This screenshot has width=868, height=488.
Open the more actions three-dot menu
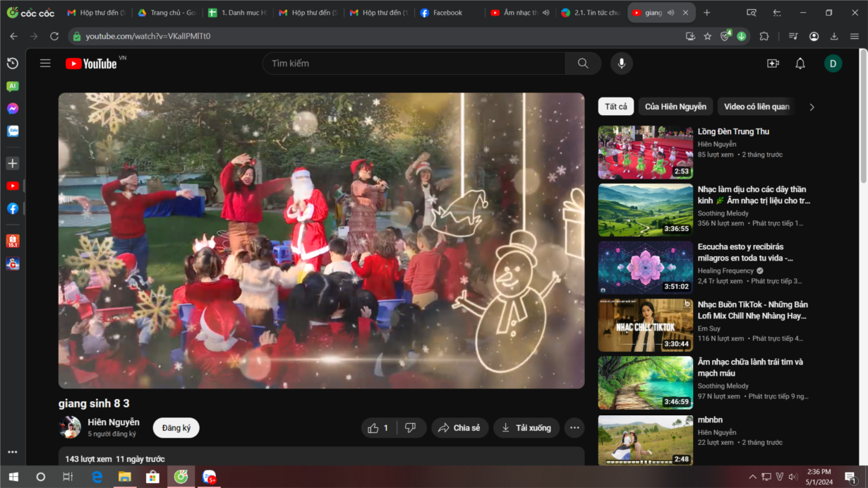coord(574,428)
